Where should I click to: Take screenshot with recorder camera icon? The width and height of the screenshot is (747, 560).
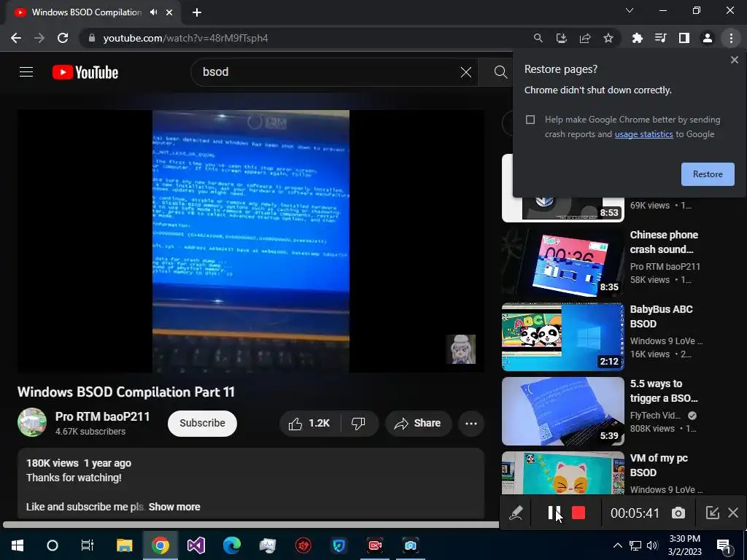(678, 513)
